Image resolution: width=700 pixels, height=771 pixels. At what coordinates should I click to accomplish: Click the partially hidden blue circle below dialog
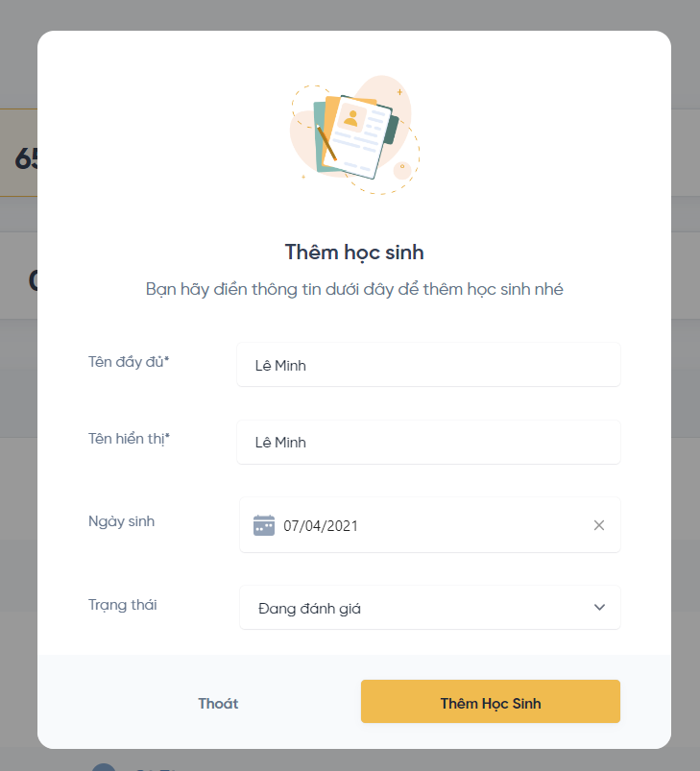pyautogui.click(x=104, y=766)
